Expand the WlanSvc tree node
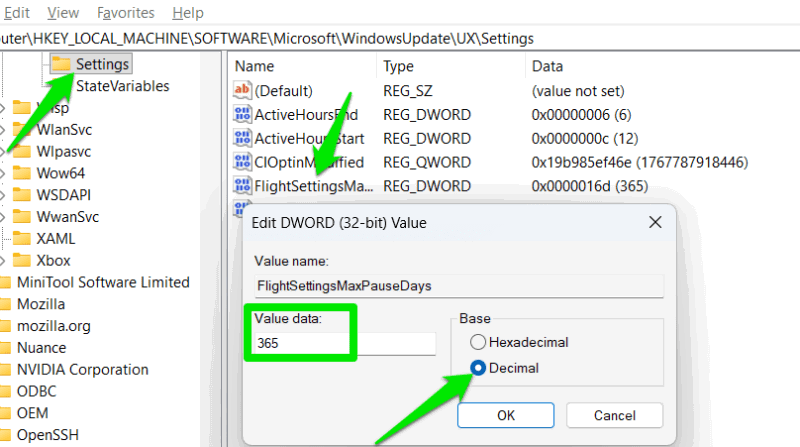The image size is (800, 447). (3, 130)
